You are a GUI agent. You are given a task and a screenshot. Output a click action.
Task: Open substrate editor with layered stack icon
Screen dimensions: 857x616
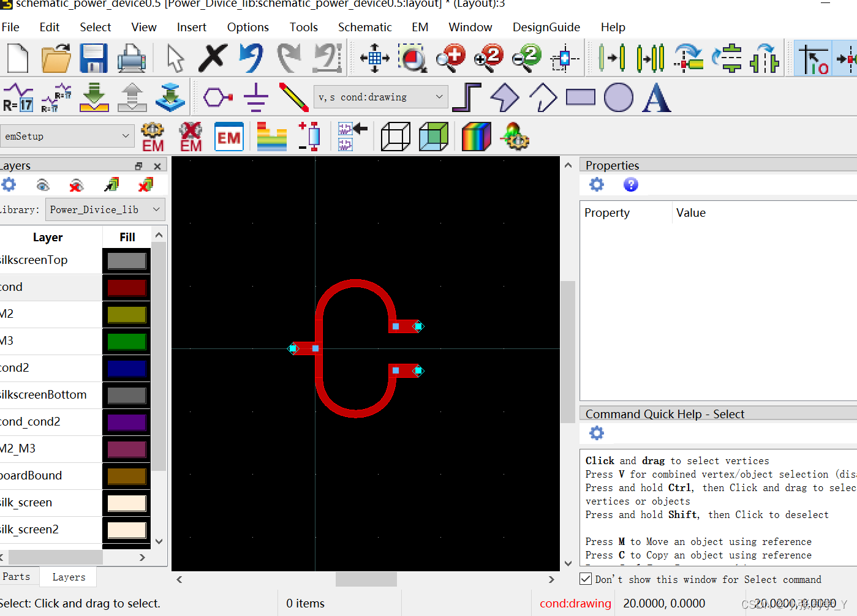[272, 137]
